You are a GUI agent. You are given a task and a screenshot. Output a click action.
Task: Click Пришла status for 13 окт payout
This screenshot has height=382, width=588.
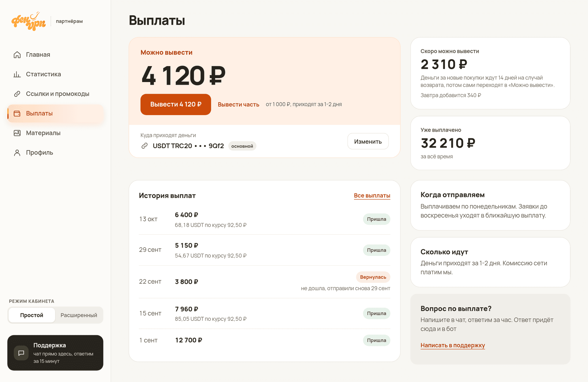[376, 219]
